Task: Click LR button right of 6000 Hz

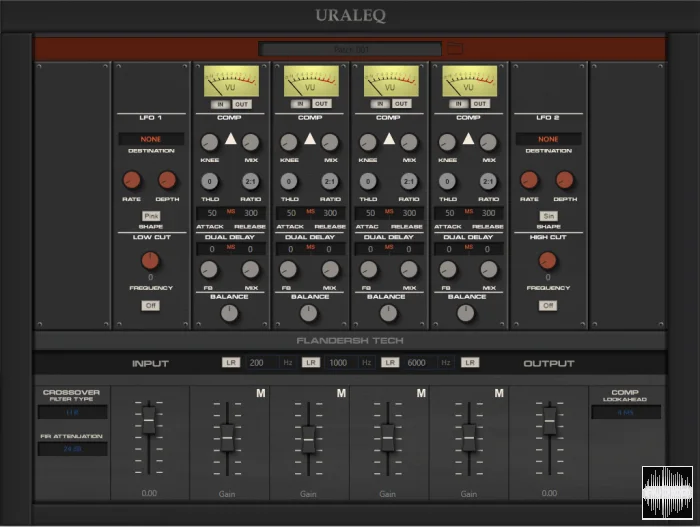Action: (x=470, y=362)
